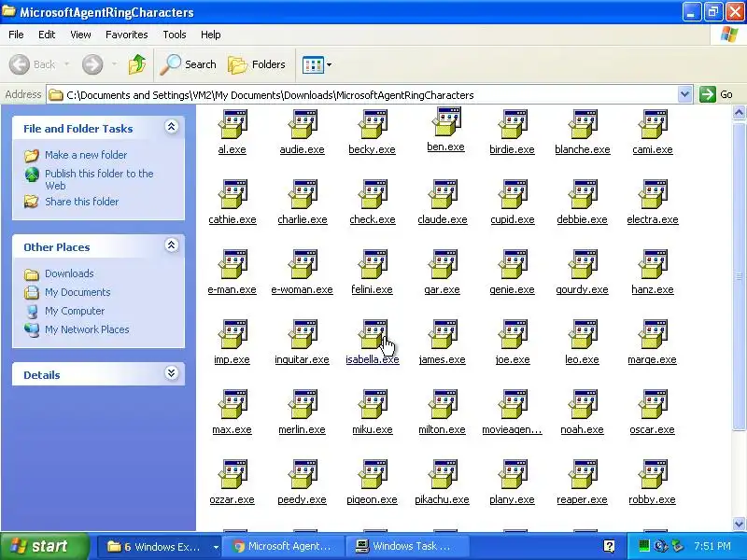The width and height of the screenshot is (747, 560).
Task: Click the help question mark tray icon
Action: (609, 546)
